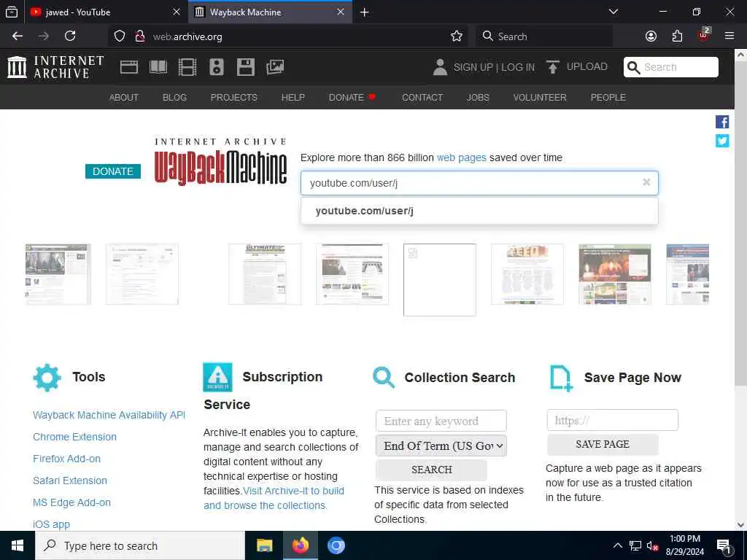Viewport: 747px width, 560px height.
Task: Share the page via Facebook icon
Action: (x=722, y=122)
